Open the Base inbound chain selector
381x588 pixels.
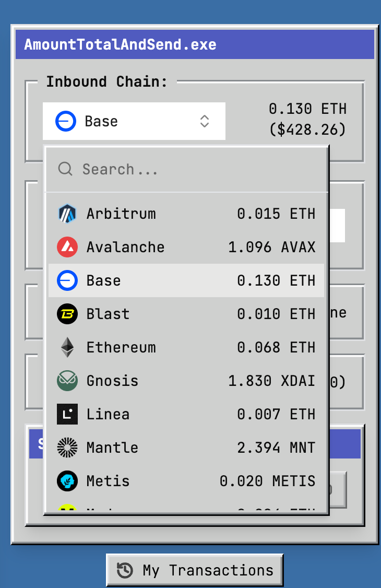(134, 121)
